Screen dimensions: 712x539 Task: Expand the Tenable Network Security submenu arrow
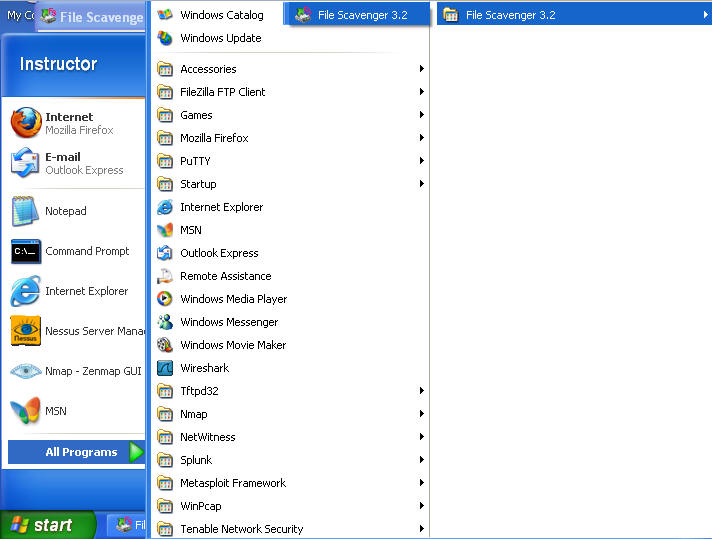tap(422, 529)
